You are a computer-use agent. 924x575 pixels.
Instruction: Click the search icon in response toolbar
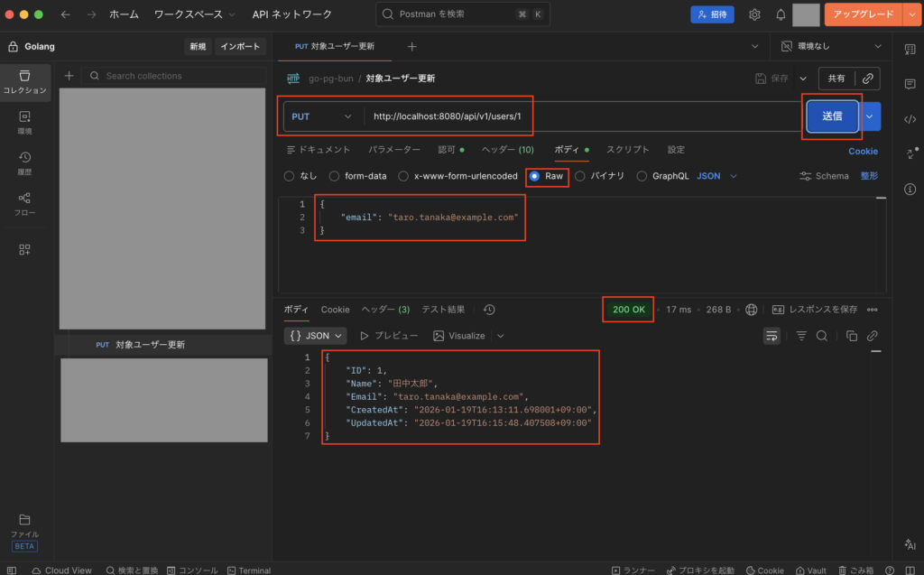click(x=822, y=336)
